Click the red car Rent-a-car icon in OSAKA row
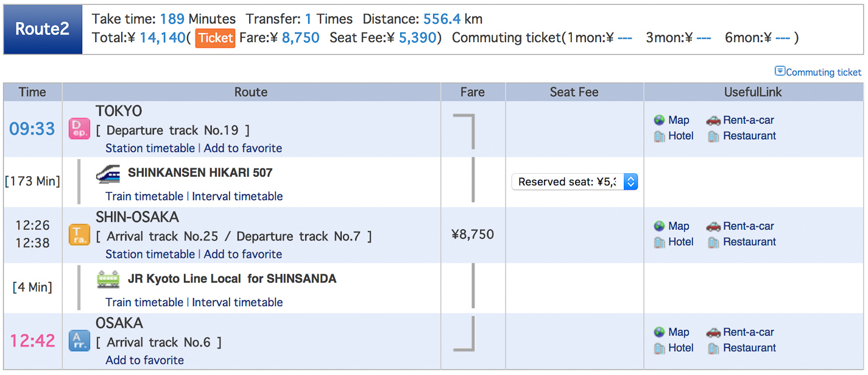This screenshot has height=375, width=868. point(713,332)
